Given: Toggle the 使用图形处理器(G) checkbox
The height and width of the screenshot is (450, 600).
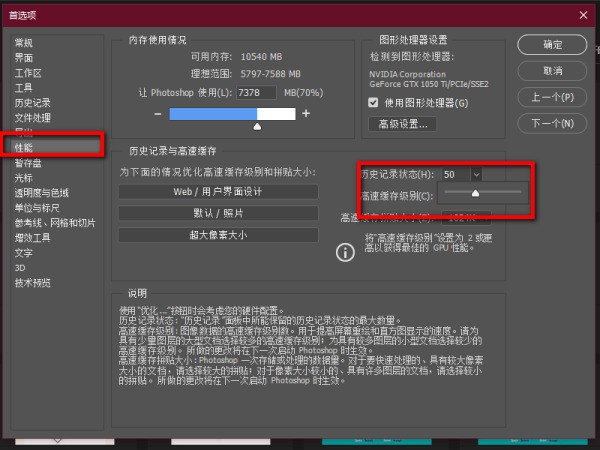Looking at the screenshot, I should [x=373, y=103].
